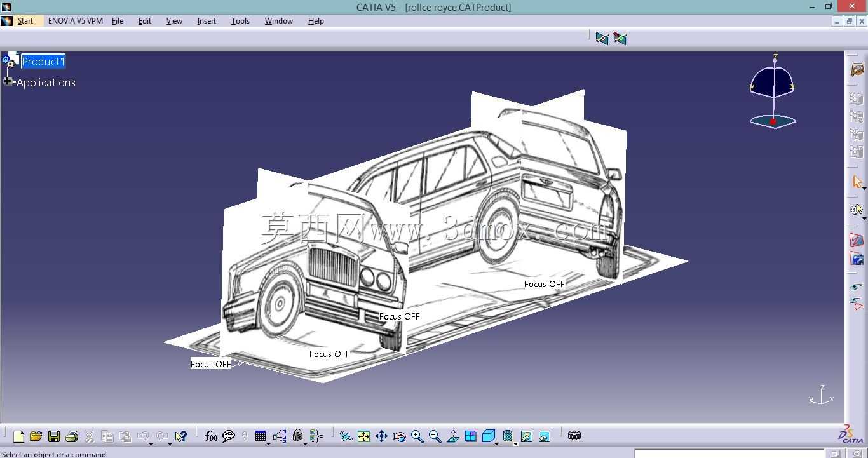Click the Sketch Tracer icon atop right toolbar
Viewport: 868px width, 458px height.
tap(857, 69)
